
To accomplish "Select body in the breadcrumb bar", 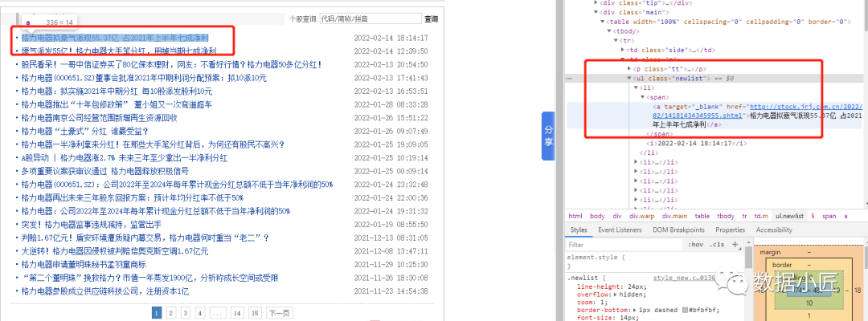I will pyautogui.click(x=597, y=216).
